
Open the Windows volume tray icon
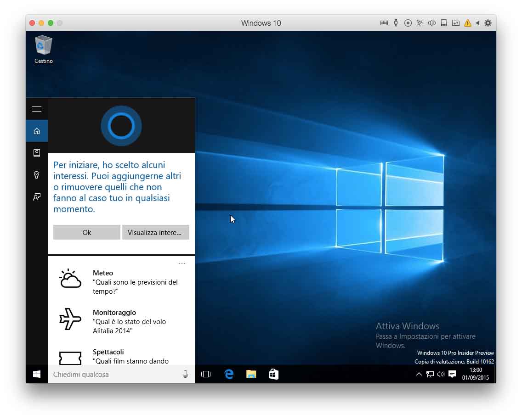click(x=441, y=375)
